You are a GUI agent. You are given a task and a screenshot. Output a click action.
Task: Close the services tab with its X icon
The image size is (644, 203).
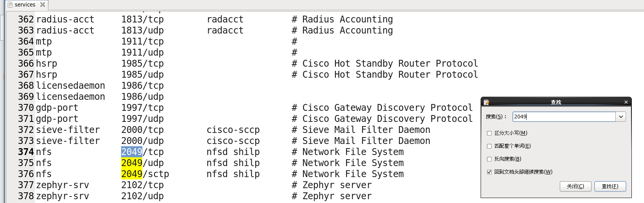click(43, 5)
